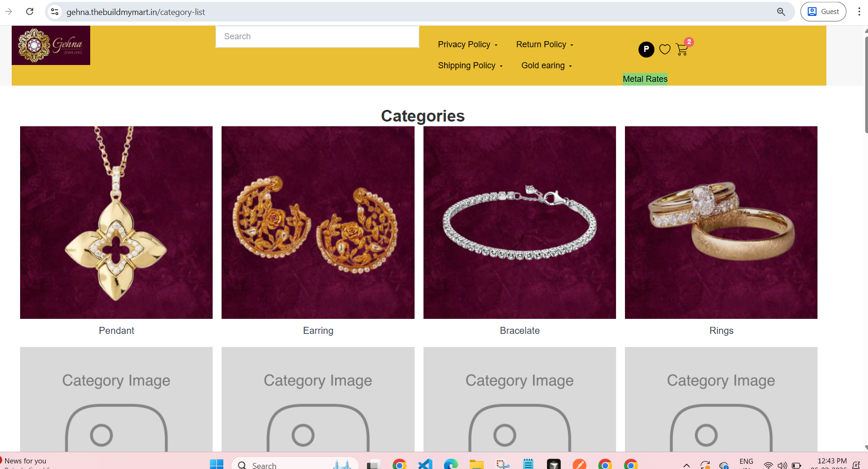Reload the page with refresh icon
868x469 pixels.
click(x=29, y=12)
